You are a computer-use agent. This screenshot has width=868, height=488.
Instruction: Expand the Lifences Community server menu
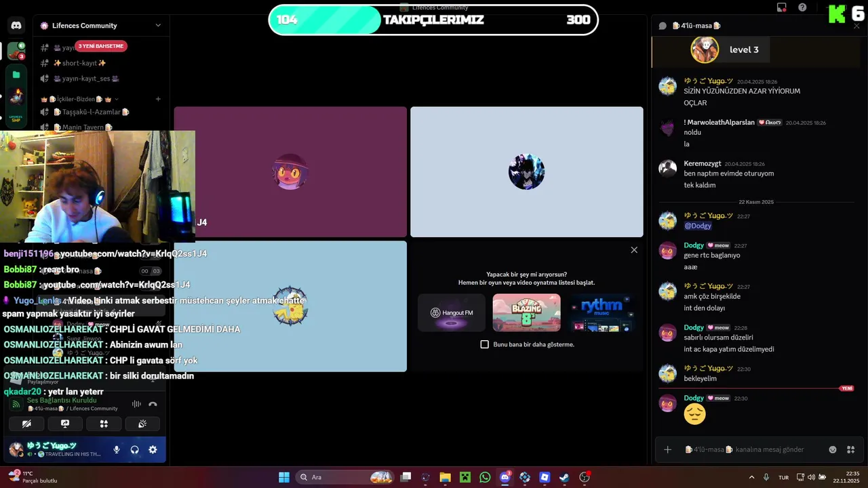click(x=101, y=26)
